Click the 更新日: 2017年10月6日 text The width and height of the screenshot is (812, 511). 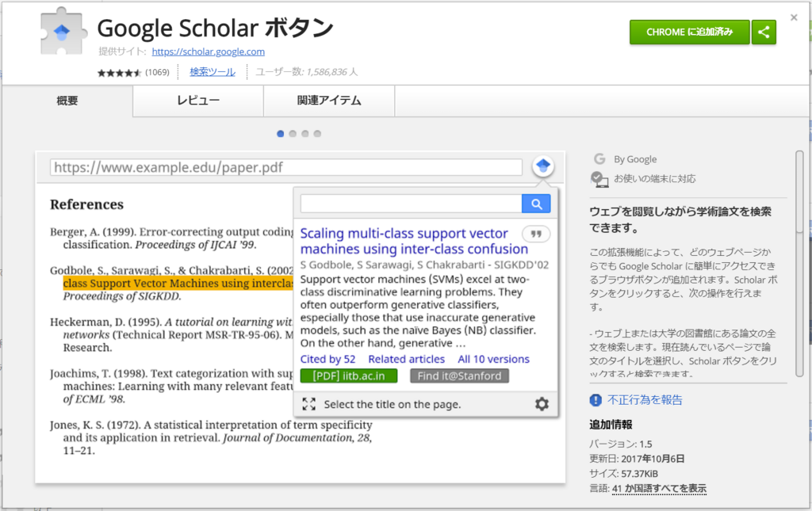637,459
